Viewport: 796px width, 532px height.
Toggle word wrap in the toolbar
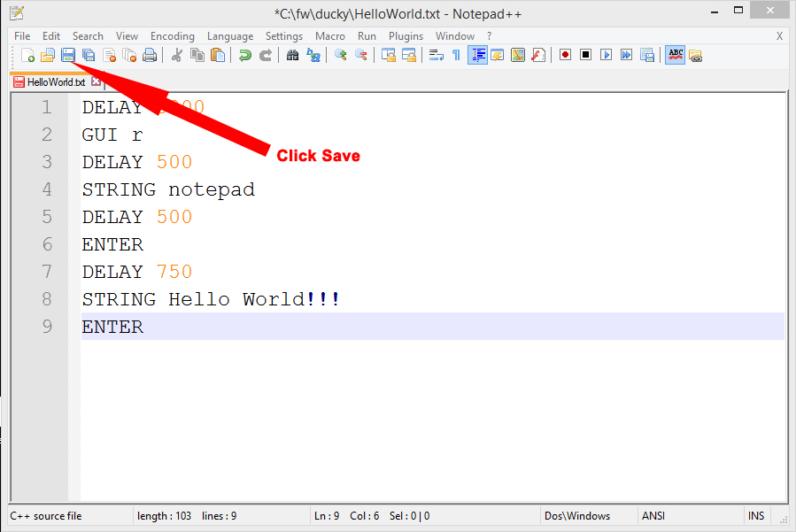tap(437, 55)
